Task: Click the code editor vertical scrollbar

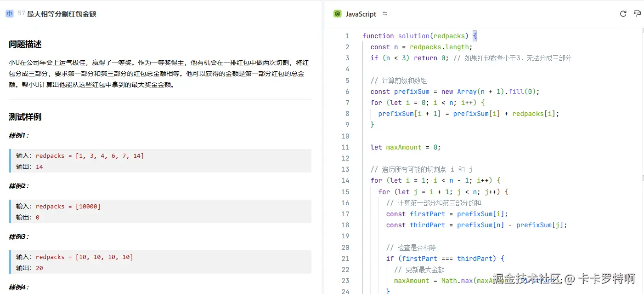Action: pyautogui.click(x=641, y=138)
